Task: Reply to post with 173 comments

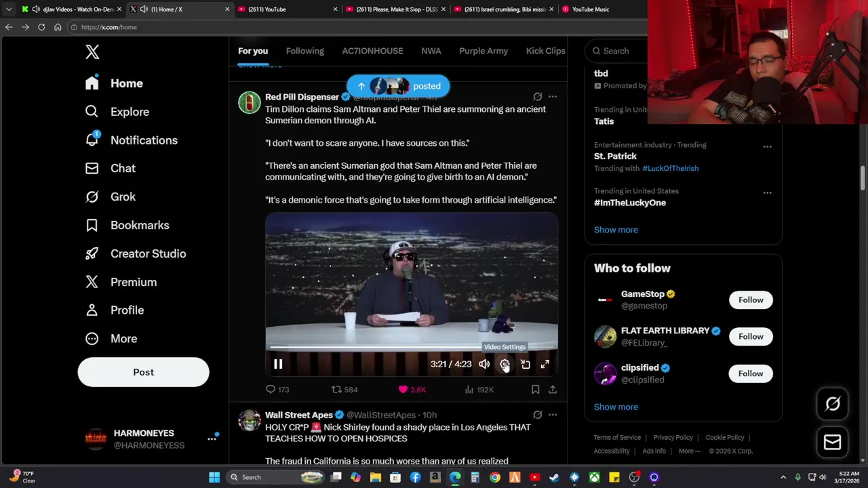Action: coord(277,389)
